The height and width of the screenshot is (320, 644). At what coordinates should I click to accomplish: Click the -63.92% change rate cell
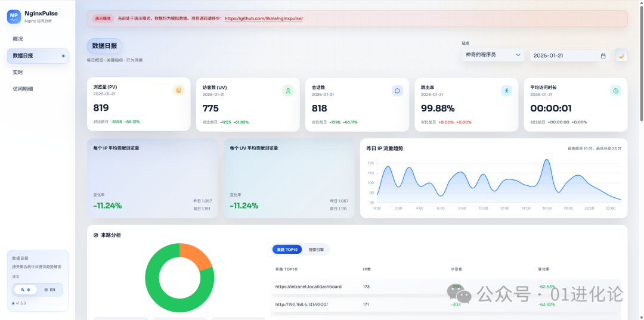click(547, 305)
